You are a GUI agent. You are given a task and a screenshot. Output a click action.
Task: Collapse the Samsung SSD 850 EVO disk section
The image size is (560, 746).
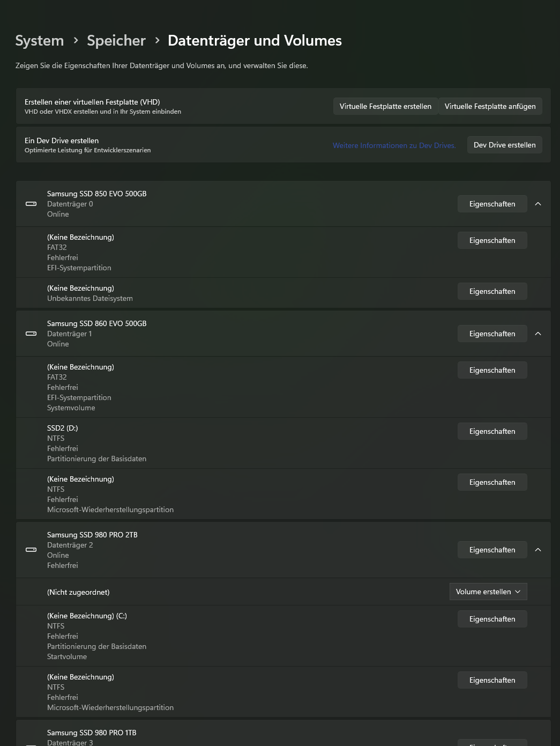(538, 204)
